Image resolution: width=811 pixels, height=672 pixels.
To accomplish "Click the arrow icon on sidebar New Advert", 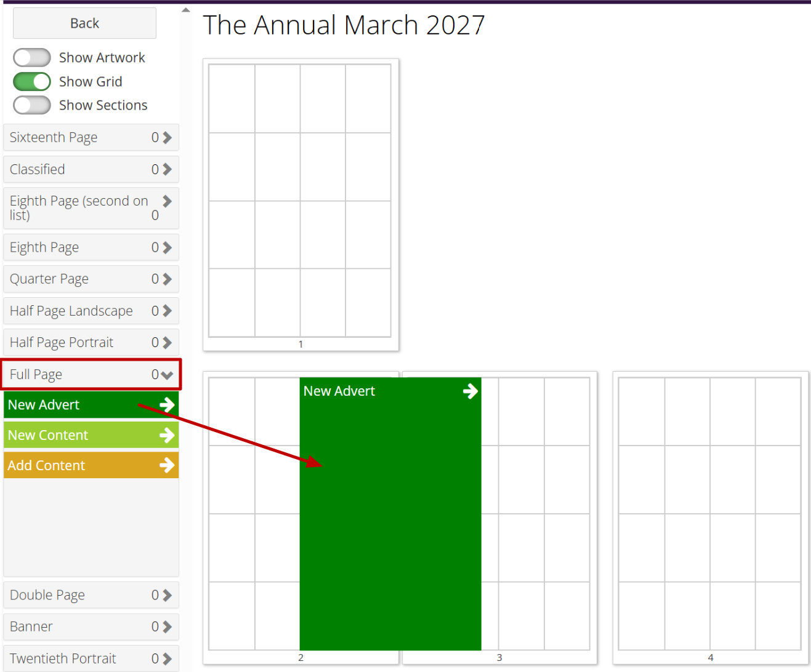I will (167, 405).
